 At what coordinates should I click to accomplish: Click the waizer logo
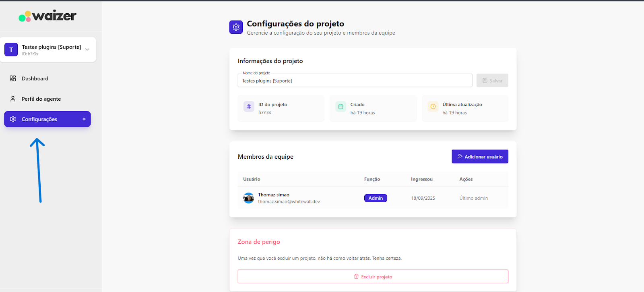tap(47, 16)
